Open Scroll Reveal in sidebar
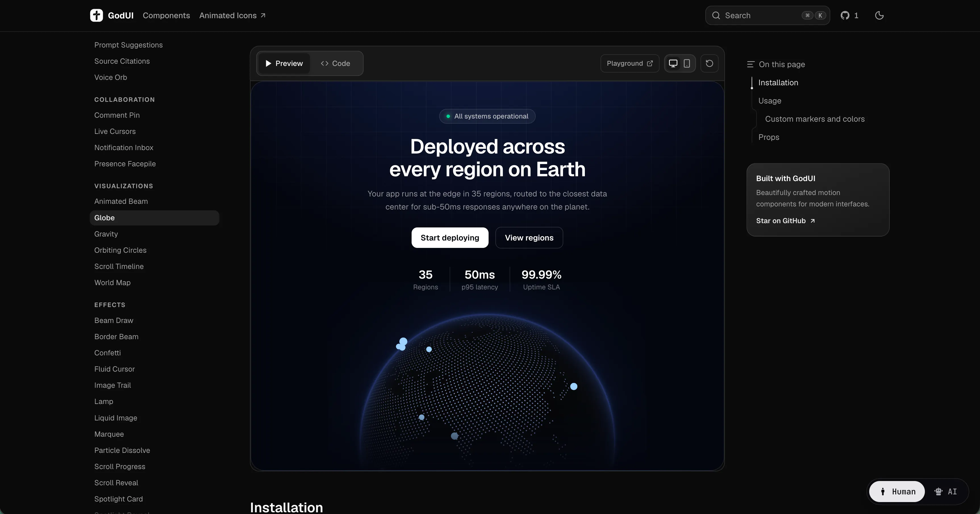 116,483
